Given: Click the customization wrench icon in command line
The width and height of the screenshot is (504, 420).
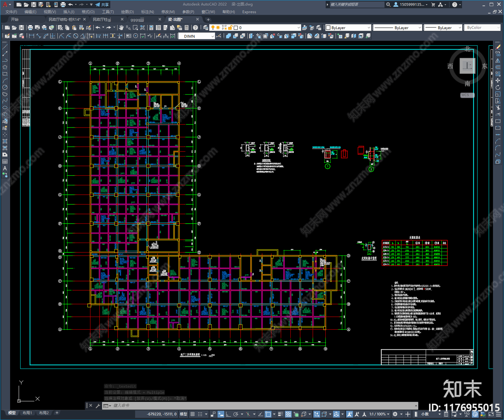Looking at the screenshot, I should [x=98, y=406].
